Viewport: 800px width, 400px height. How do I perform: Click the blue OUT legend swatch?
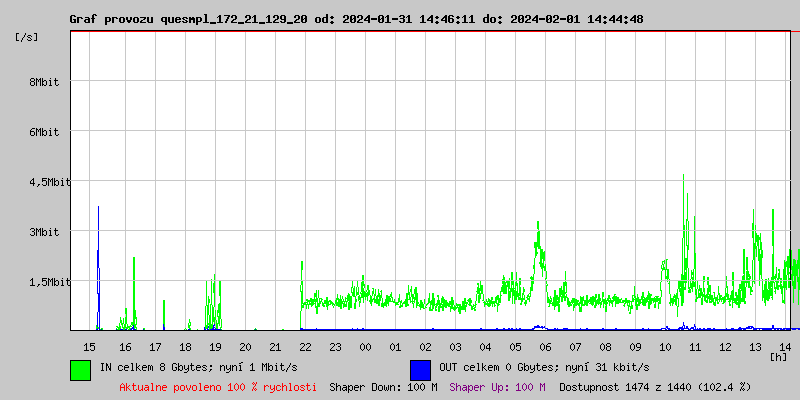420,369
